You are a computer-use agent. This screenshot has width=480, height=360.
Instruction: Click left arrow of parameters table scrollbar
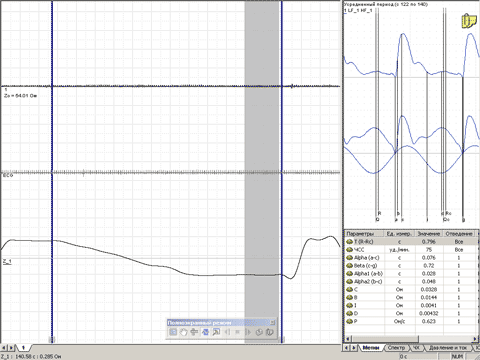point(347,339)
